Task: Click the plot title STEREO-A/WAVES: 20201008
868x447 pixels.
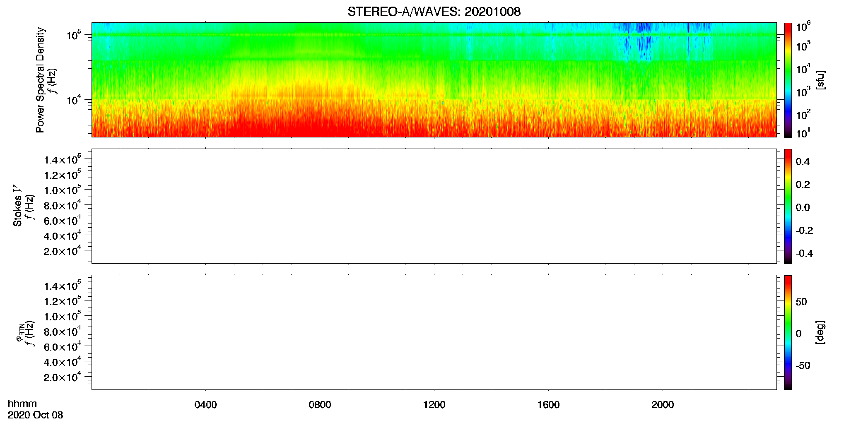Action: tap(434, 12)
